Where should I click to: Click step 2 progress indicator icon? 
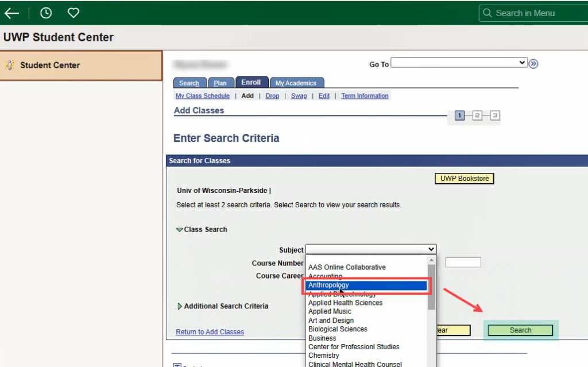coord(477,115)
